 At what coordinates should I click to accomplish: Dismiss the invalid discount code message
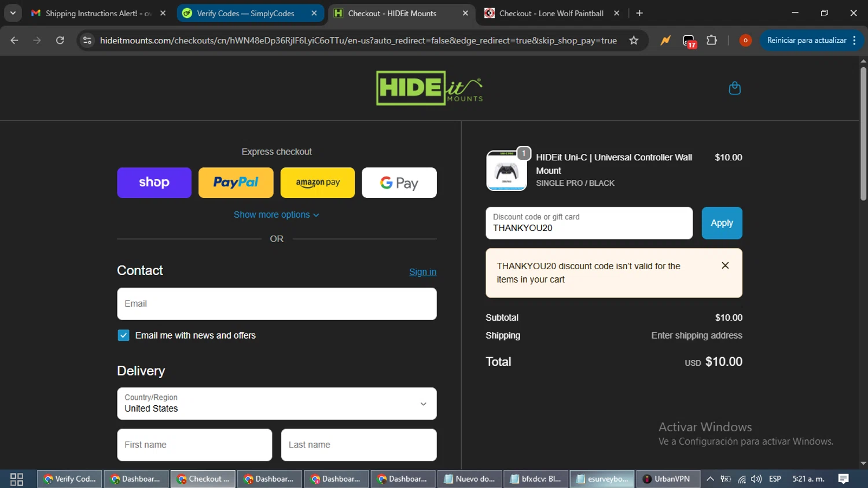tap(725, 266)
